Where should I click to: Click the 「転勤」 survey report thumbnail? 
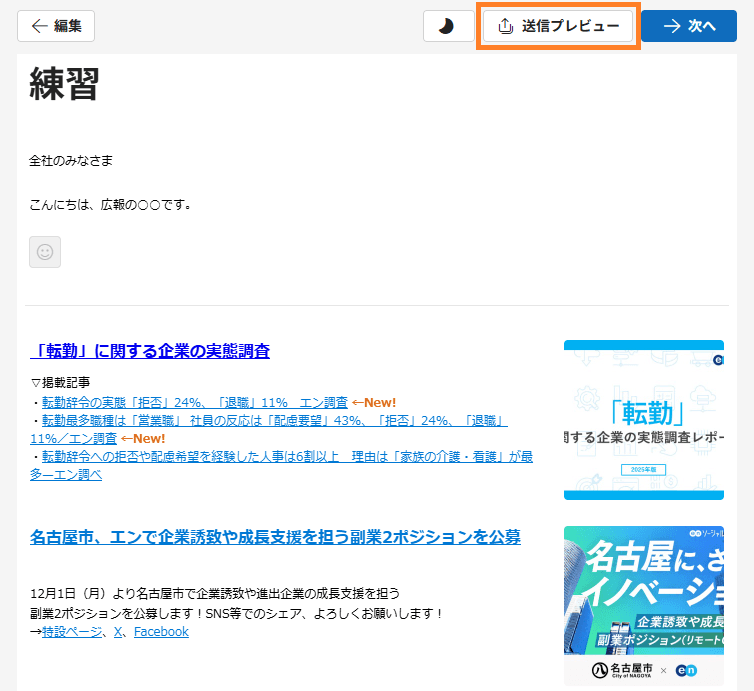pyautogui.click(x=643, y=419)
